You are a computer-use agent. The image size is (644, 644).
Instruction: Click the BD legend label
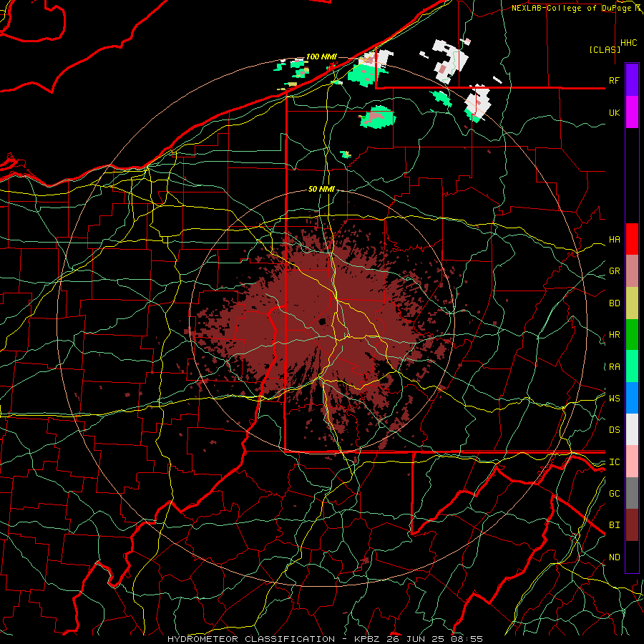click(x=614, y=303)
